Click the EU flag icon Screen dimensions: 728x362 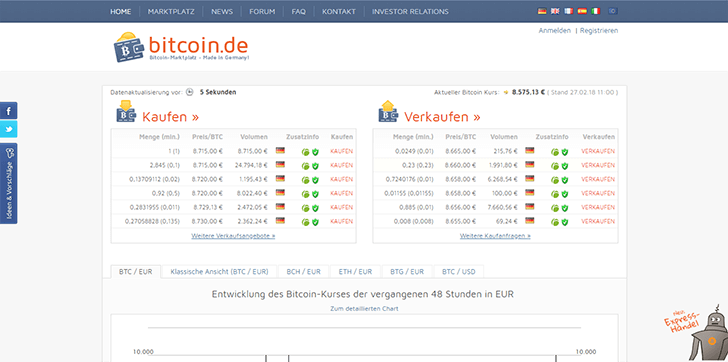613,11
